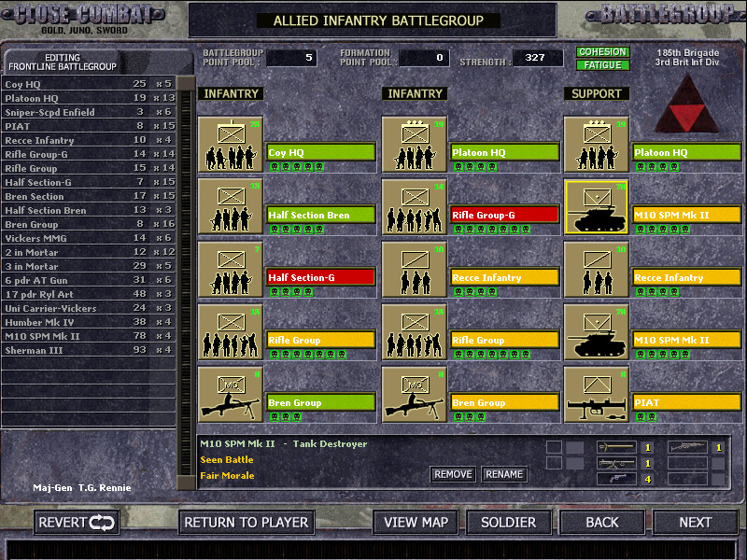
Task: Select the green Coy HQ unit label
Action: (x=320, y=152)
